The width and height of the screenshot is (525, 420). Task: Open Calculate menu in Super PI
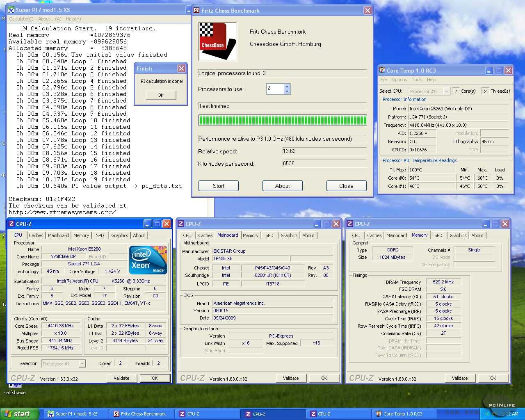(21, 19)
